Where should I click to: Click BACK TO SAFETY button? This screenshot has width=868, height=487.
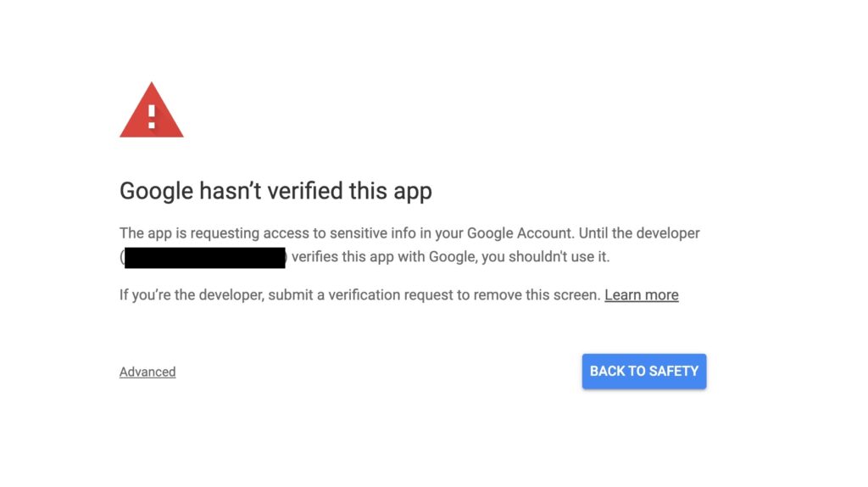point(644,372)
